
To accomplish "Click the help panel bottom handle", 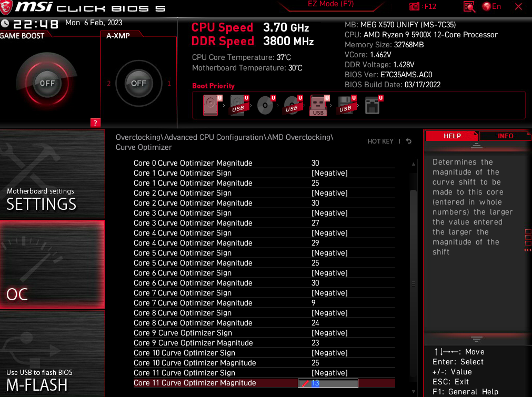I will pos(476,339).
